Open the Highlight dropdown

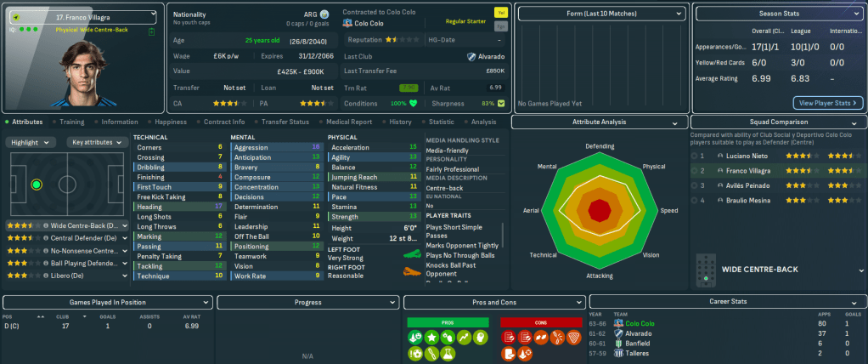pos(32,142)
